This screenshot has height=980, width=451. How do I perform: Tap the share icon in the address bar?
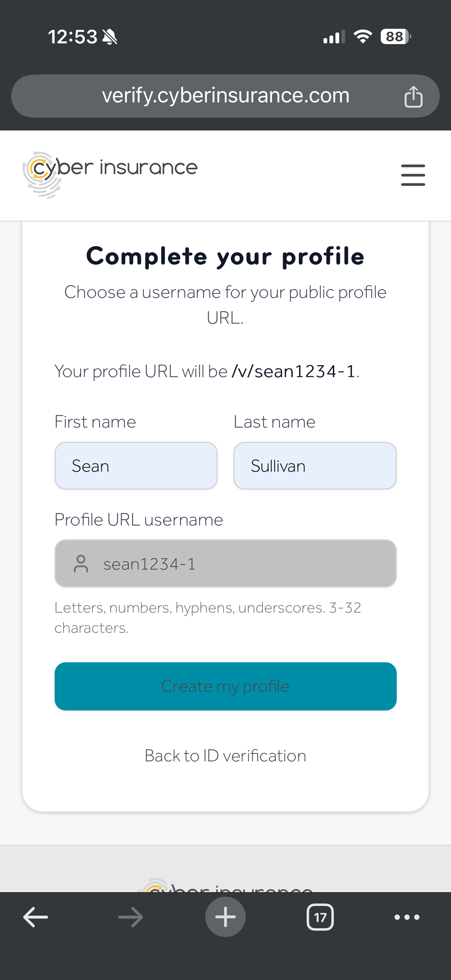[414, 96]
